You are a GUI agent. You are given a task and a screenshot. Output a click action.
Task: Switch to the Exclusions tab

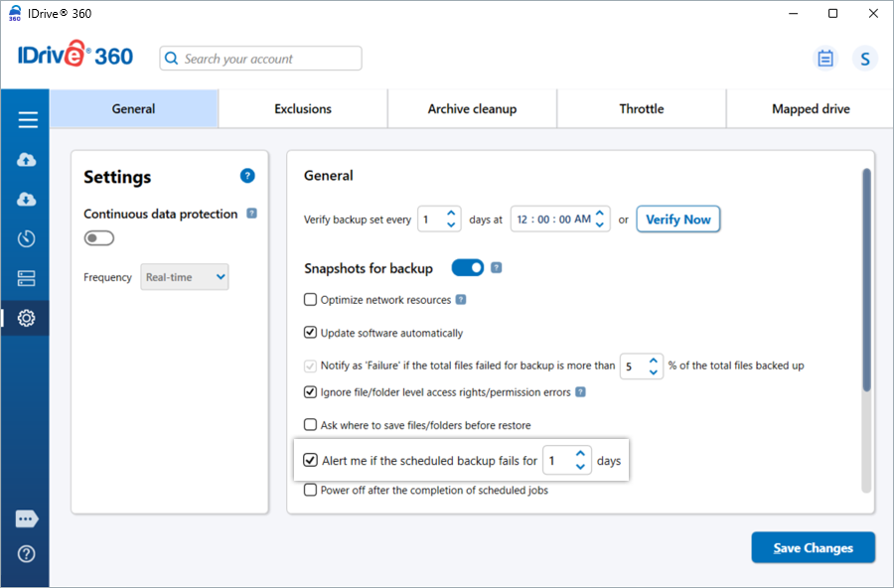(303, 109)
